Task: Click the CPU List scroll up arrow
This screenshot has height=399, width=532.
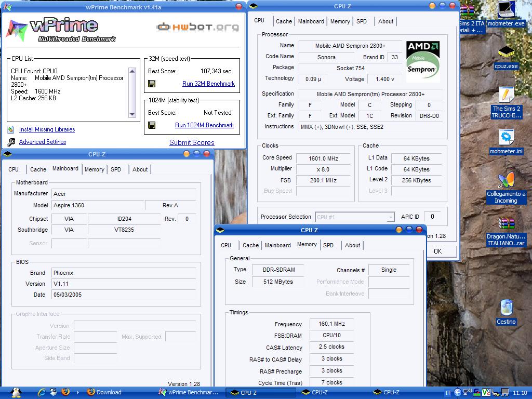Action: click(132, 71)
